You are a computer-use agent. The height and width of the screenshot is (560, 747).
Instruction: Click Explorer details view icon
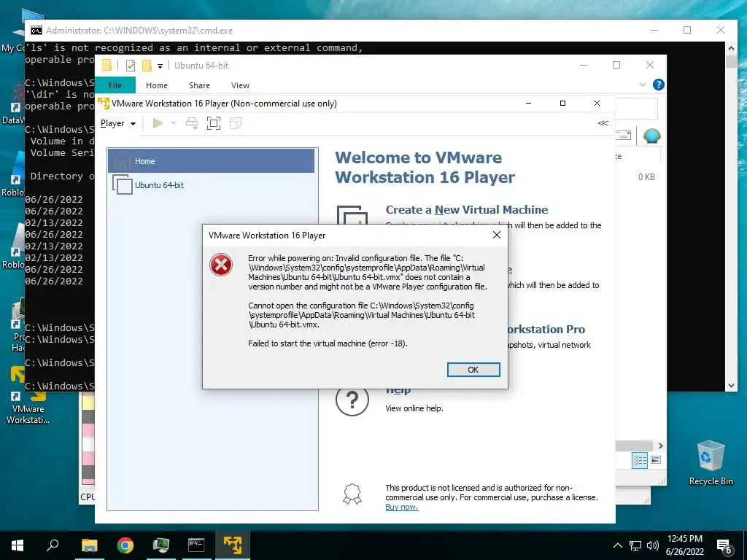coord(640,460)
